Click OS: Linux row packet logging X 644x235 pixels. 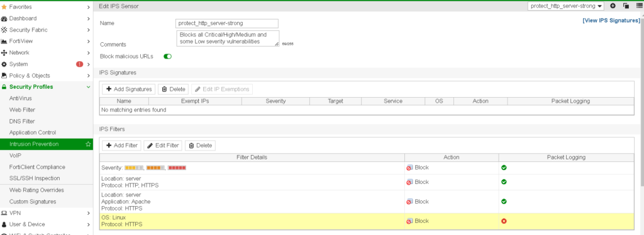point(504,221)
